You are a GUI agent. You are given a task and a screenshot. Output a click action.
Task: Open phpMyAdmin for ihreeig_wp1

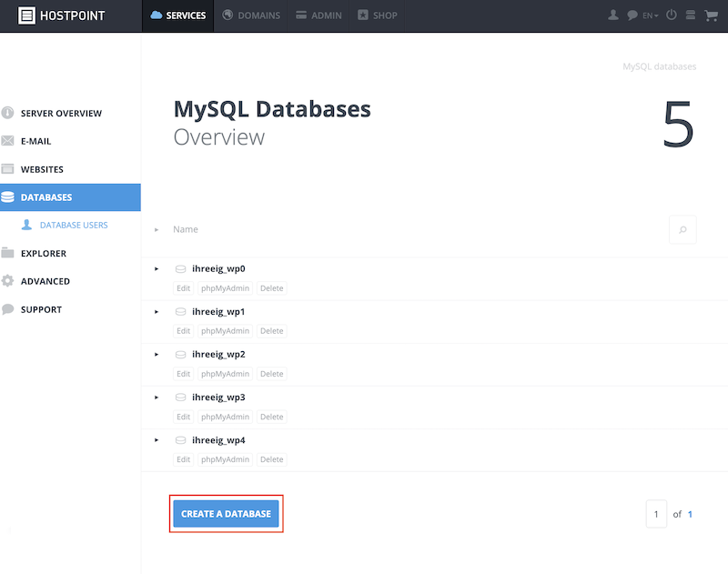(x=225, y=331)
